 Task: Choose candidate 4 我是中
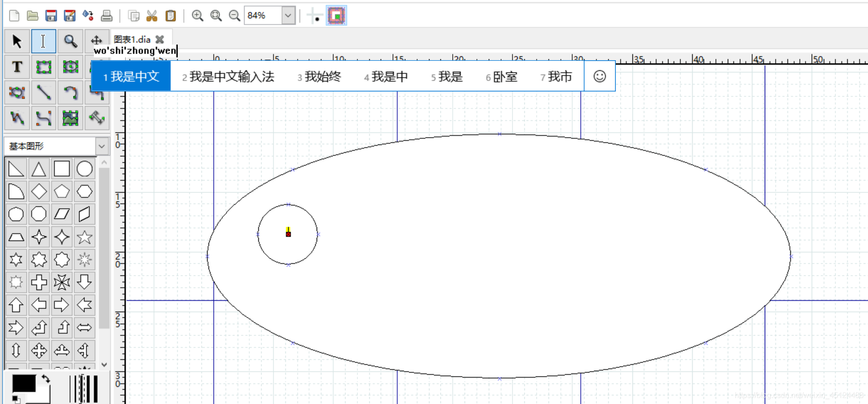point(386,76)
